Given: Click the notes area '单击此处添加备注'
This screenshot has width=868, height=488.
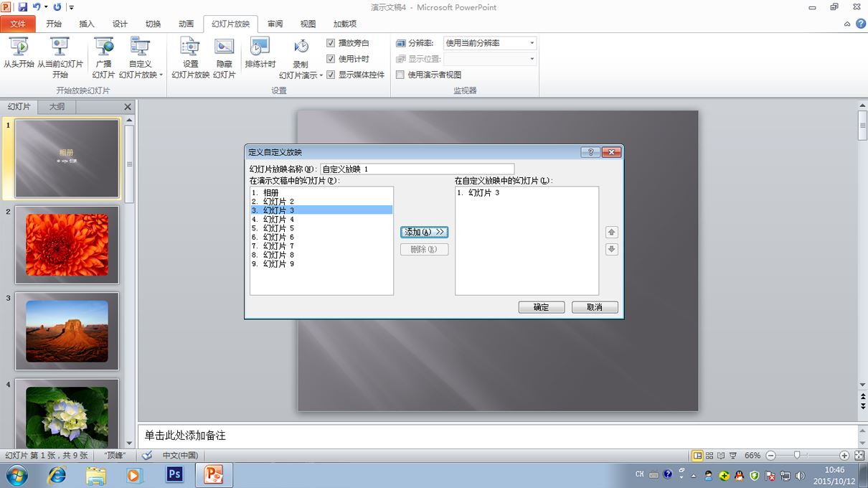Looking at the screenshot, I should (x=185, y=436).
